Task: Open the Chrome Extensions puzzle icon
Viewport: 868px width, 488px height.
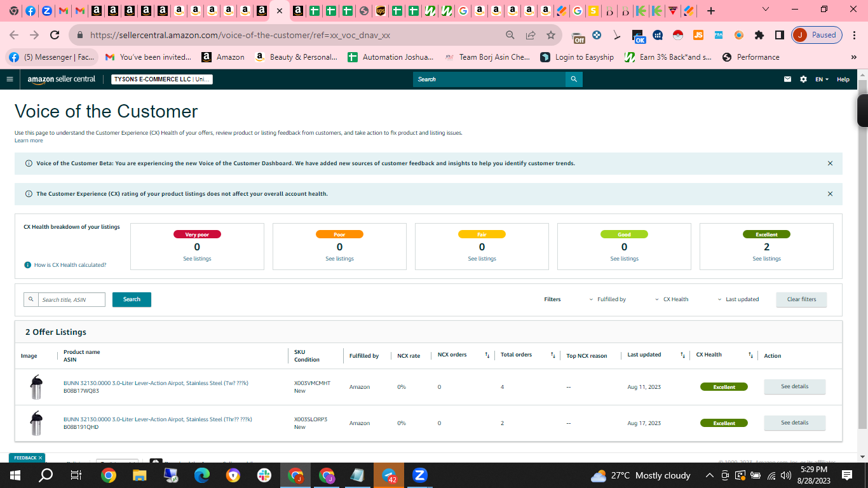Action: point(759,35)
